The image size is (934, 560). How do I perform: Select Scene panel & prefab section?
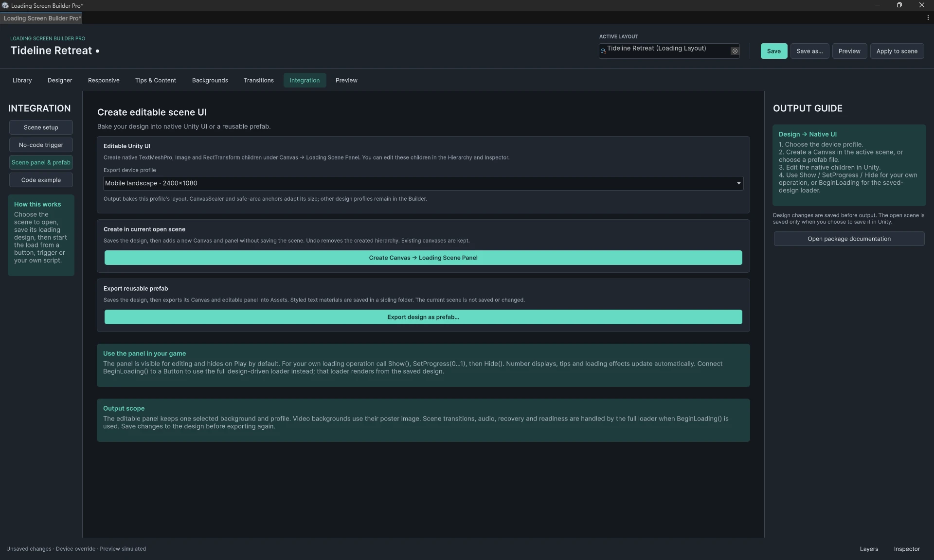(x=41, y=162)
